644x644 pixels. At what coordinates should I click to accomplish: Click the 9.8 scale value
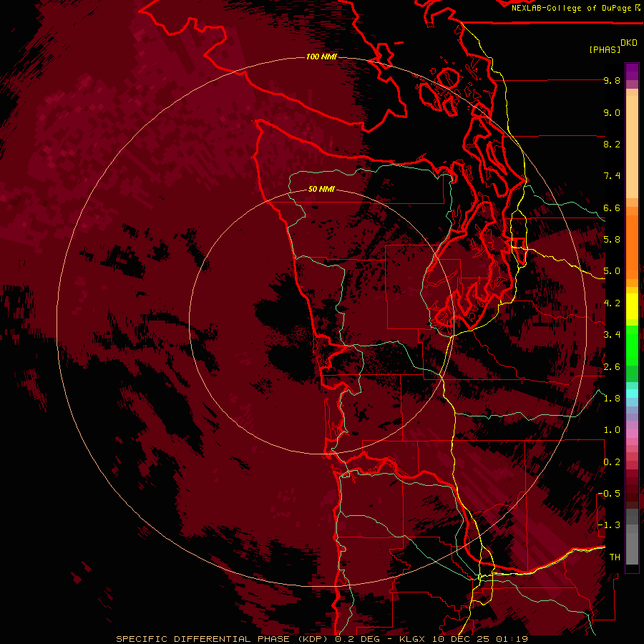point(612,80)
